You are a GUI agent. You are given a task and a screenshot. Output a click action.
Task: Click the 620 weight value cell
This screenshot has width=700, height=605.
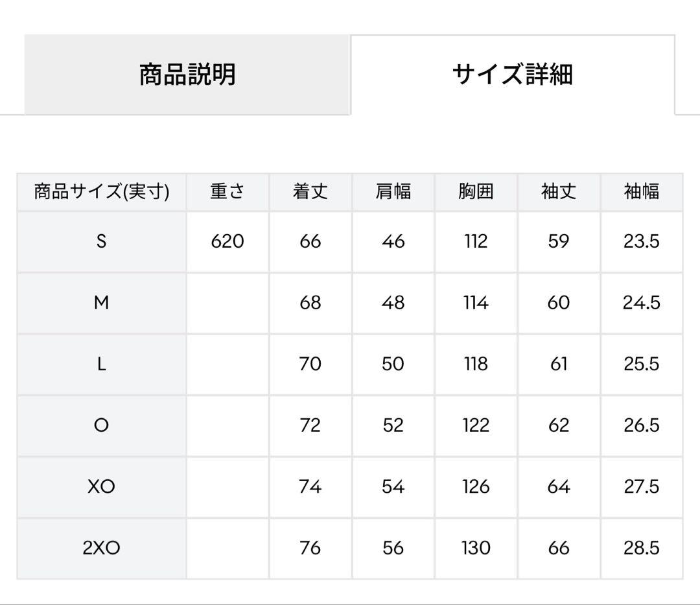click(x=227, y=241)
